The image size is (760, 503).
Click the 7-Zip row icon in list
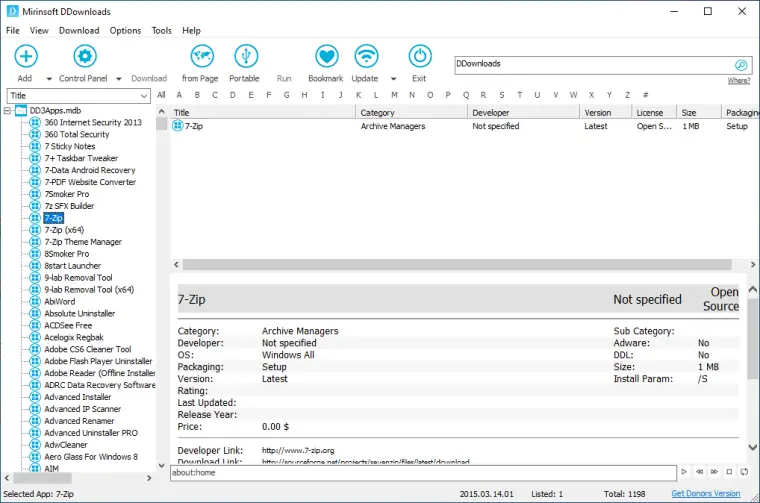[x=177, y=126]
